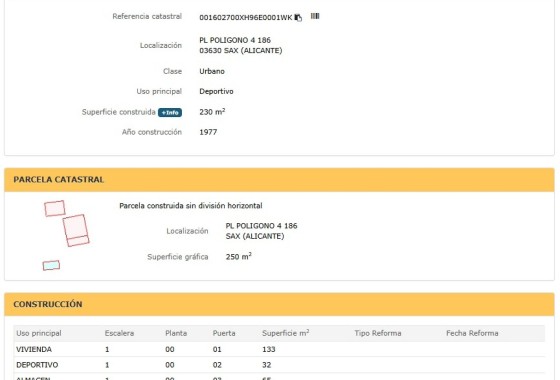Click the 'Año construcción' label

click(x=152, y=132)
